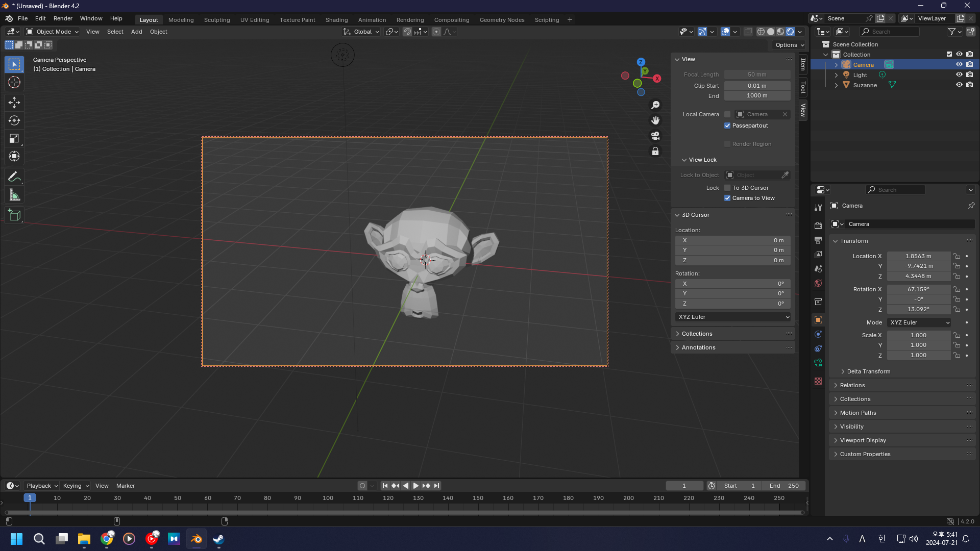Open Keying popover in timeline
Screen dimensions: 980x551
(x=76, y=486)
